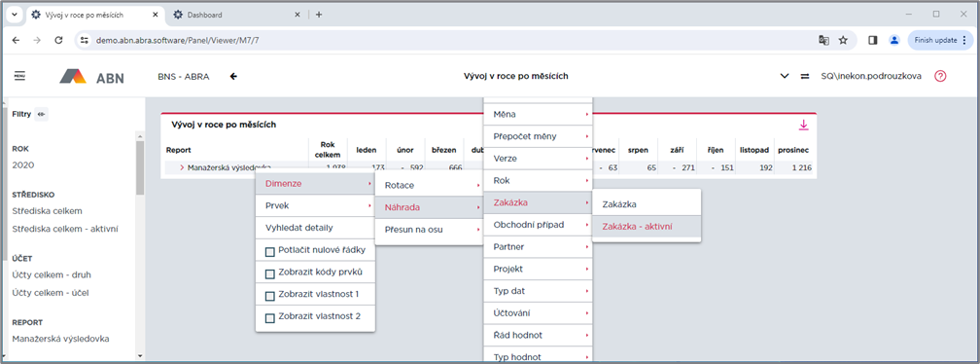Open the Měna dimension submenu
Screen dimensions: 980x364
pyautogui.click(x=538, y=115)
